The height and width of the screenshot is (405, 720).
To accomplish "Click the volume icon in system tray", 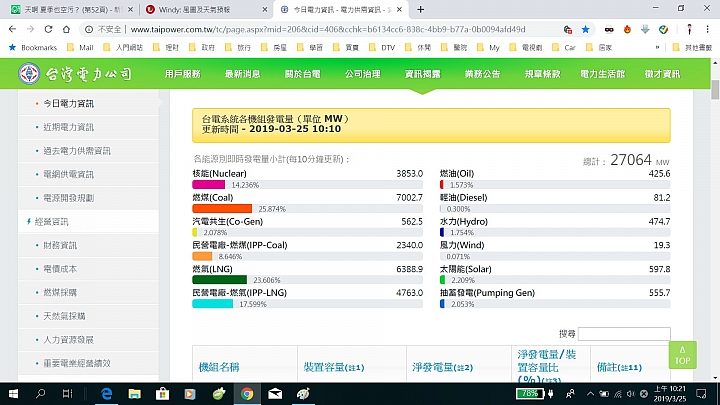I will pyautogui.click(x=631, y=394).
